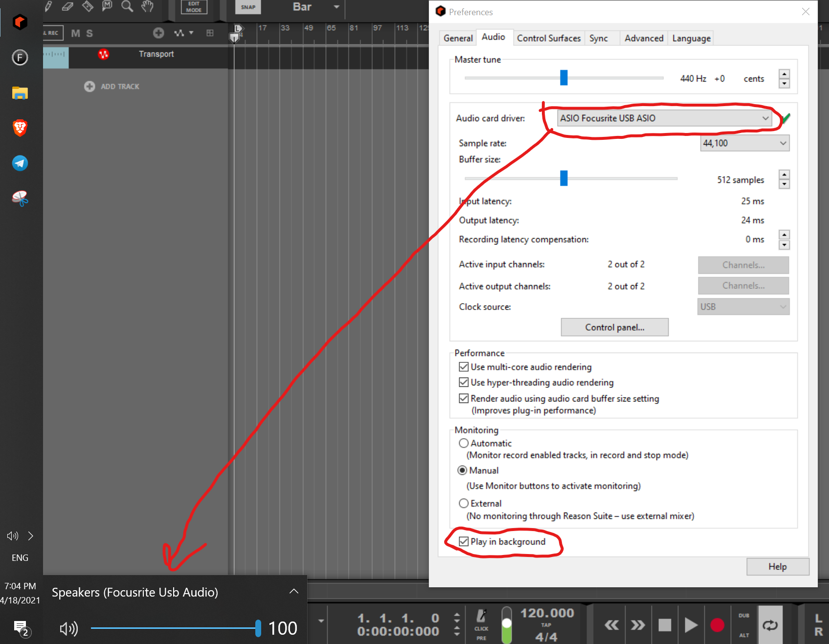Select the Mute tool
829x644 pixels.
click(107, 6)
